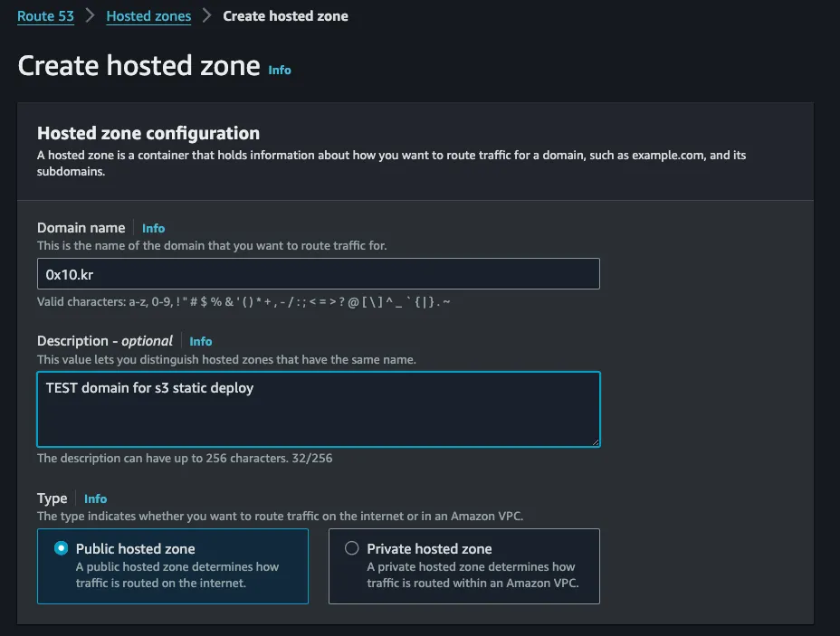Select the Public hosted zone radio button
This screenshot has height=636, width=840.
click(62, 548)
